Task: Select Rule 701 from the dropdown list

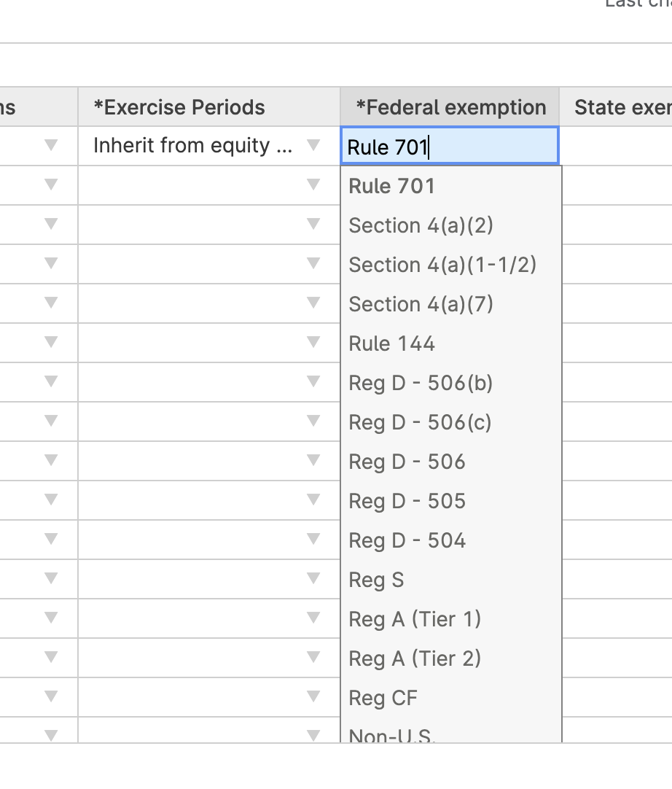Action: pos(392,186)
